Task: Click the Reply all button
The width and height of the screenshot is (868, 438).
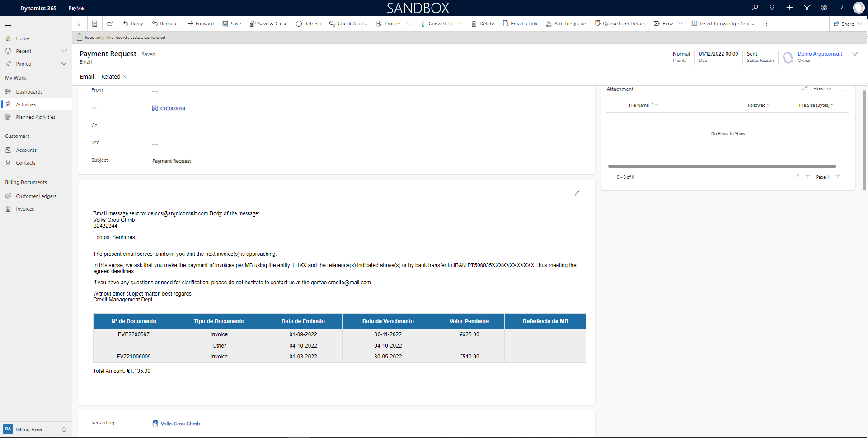Action: (x=165, y=24)
